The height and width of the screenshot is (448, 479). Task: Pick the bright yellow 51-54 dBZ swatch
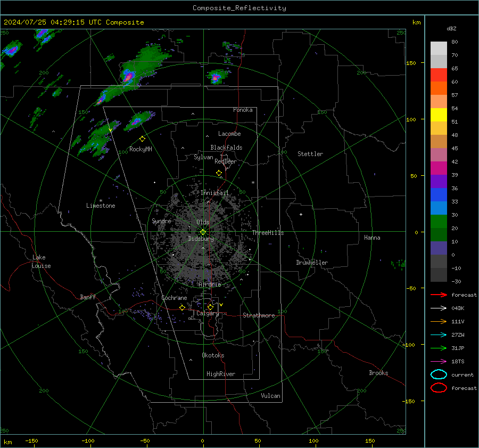pyautogui.click(x=439, y=115)
